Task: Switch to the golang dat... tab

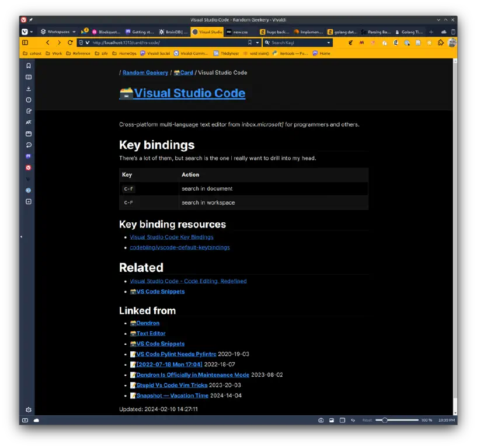Action: tap(342, 32)
